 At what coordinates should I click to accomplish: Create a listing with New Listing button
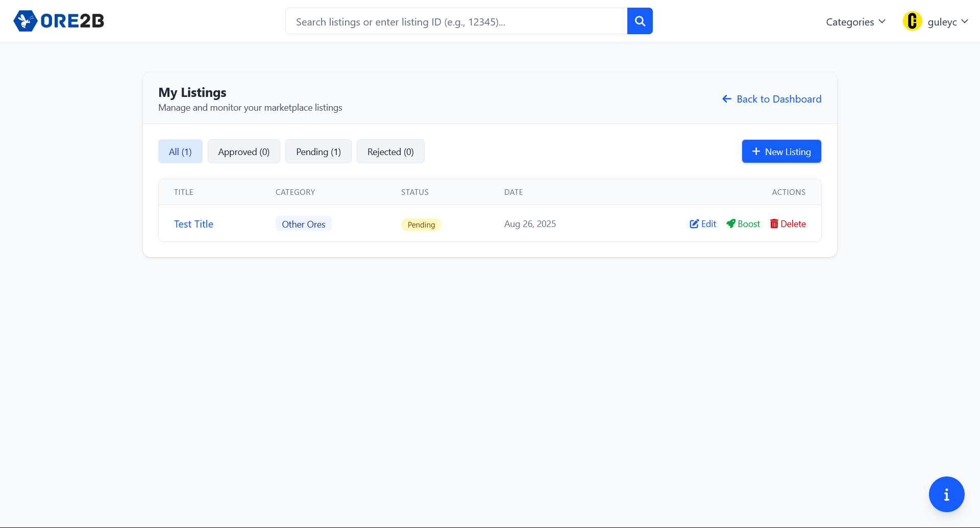tap(781, 152)
